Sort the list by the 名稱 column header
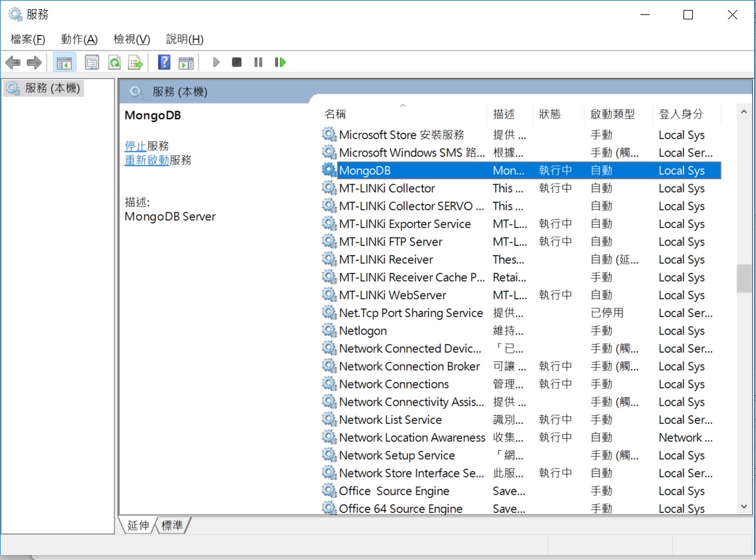Viewport: 756px width, 560px height. coord(336,114)
